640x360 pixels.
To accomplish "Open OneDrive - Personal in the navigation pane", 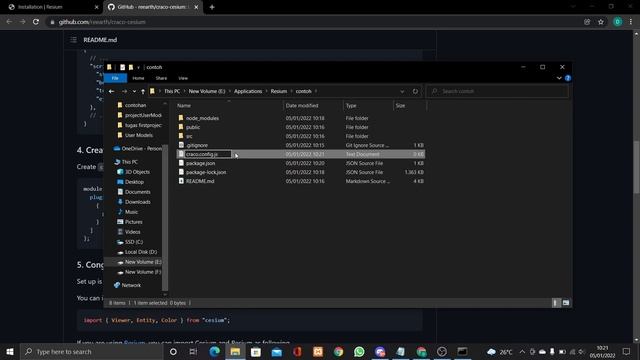I will point(141,149).
